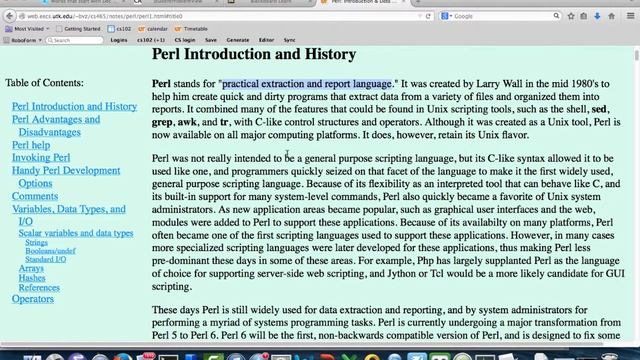
Task: Open the Google search engine selector
Action: click(446, 16)
